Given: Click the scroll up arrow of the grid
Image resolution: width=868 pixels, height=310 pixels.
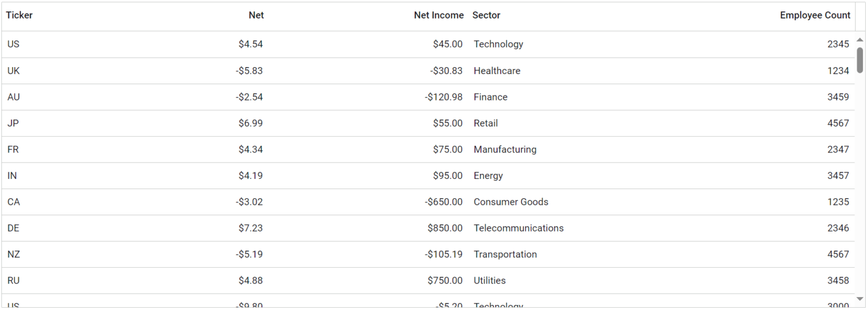Looking at the screenshot, I should tap(860, 40).
